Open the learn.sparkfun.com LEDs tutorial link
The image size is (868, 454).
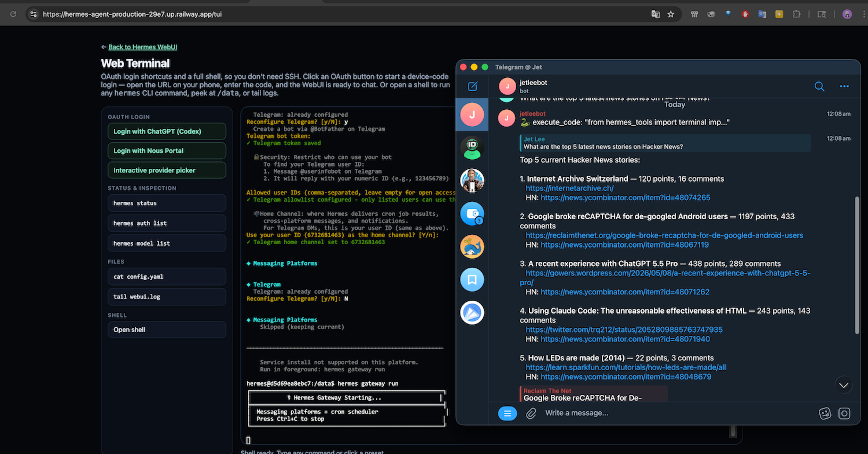(x=626, y=367)
